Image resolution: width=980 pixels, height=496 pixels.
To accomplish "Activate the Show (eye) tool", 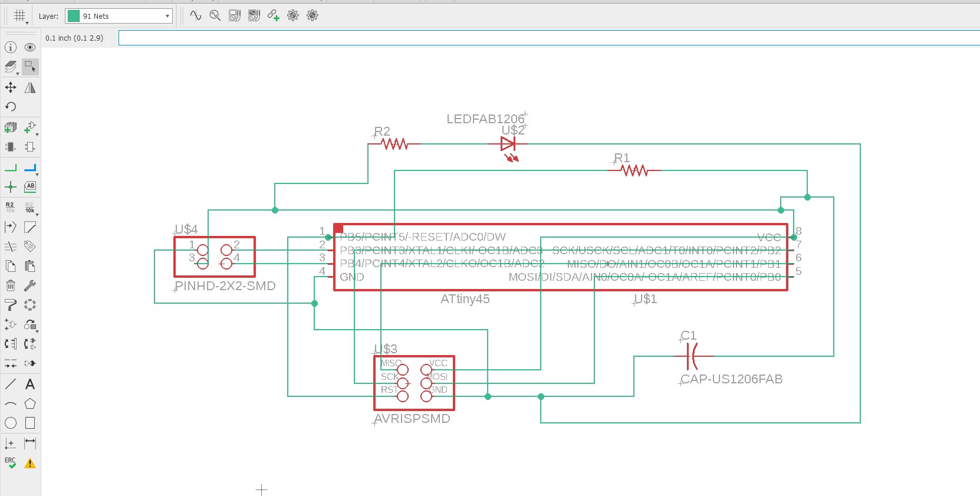I will point(30,47).
